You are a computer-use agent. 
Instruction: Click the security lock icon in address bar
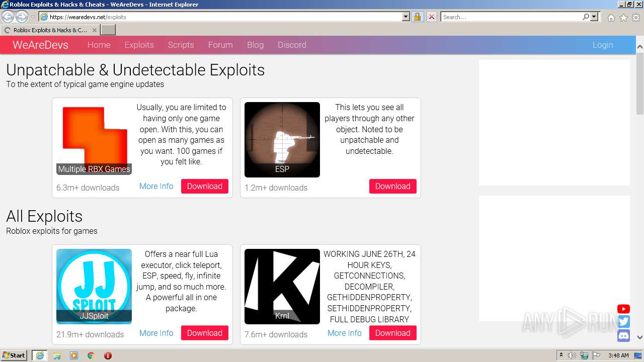pos(417,17)
